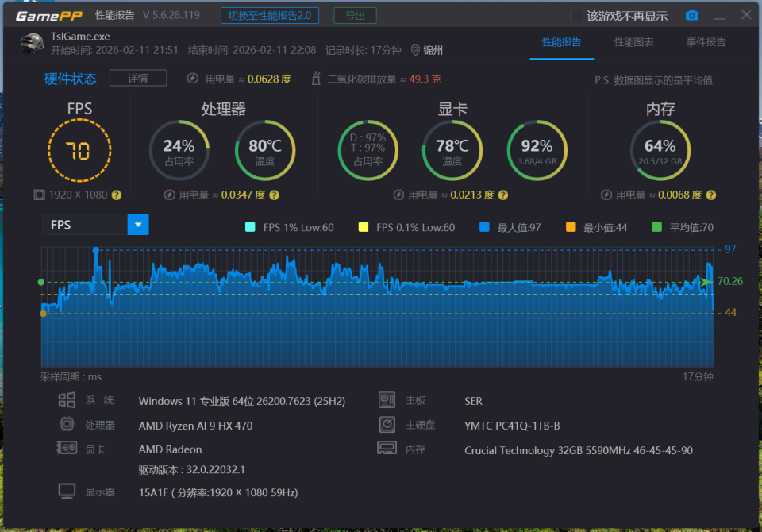Click the processor 80℃ temperature gauge
Viewport: 762px width, 532px height.
pos(265,150)
